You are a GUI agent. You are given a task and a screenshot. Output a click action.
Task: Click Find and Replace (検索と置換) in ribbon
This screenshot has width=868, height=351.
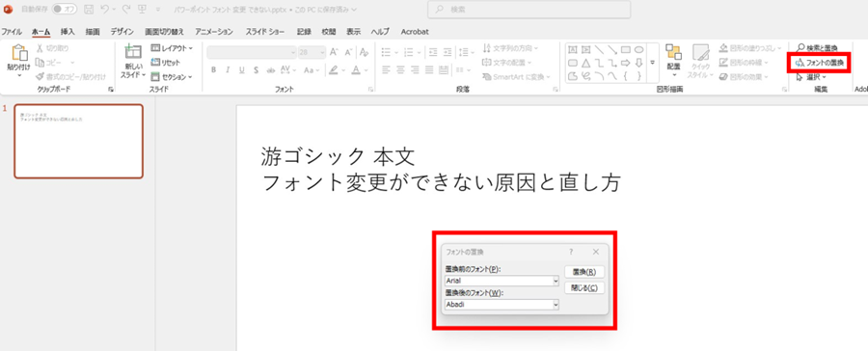coord(817,48)
